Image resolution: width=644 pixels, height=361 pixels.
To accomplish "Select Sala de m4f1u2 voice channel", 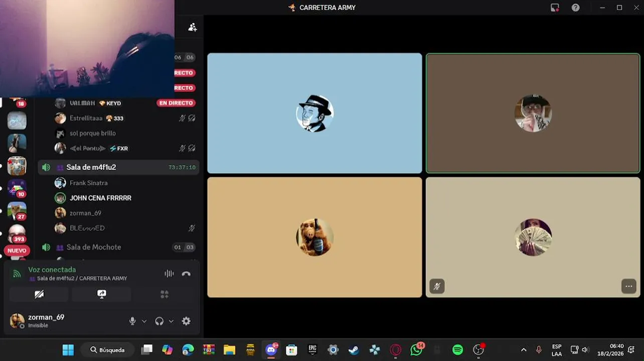I will (x=118, y=167).
